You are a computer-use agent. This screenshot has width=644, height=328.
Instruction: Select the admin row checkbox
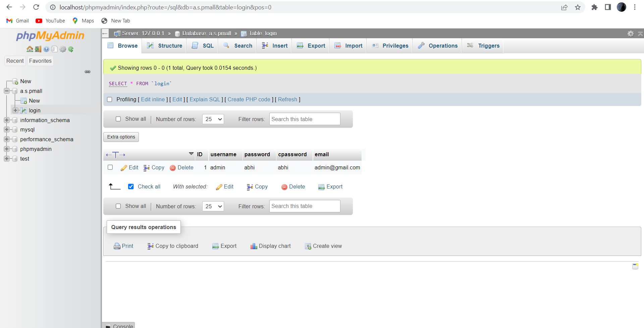pyautogui.click(x=110, y=167)
